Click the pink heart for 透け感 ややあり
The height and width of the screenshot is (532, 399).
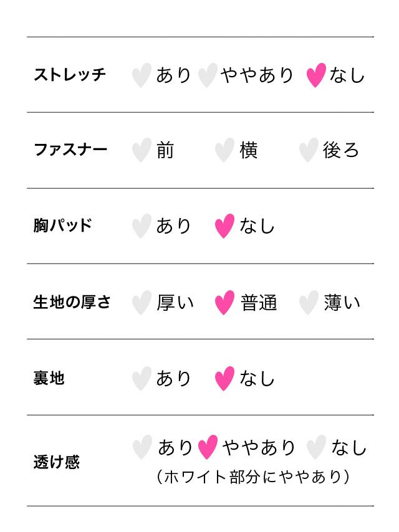click(208, 447)
